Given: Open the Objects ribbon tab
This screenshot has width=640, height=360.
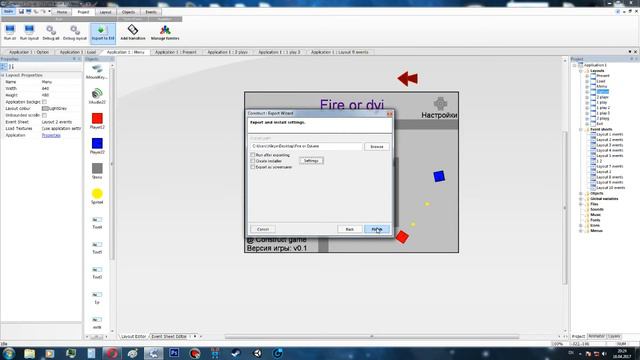Looking at the screenshot, I should click(x=128, y=12).
